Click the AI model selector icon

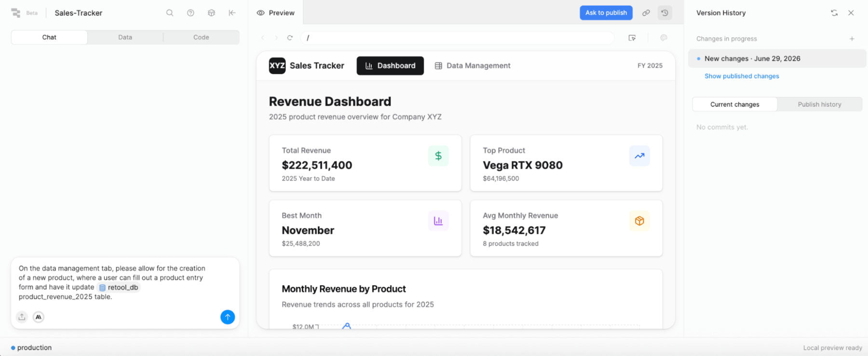coord(39,317)
